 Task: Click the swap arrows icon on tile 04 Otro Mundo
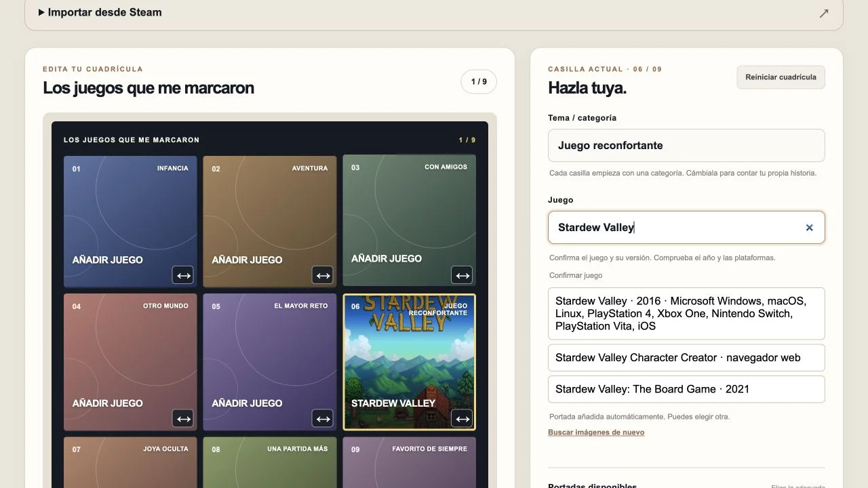pos(183,419)
